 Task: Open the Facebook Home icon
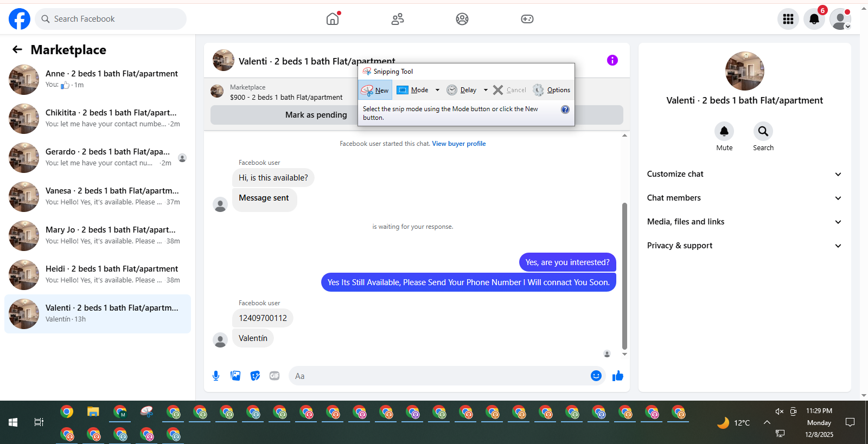click(333, 19)
